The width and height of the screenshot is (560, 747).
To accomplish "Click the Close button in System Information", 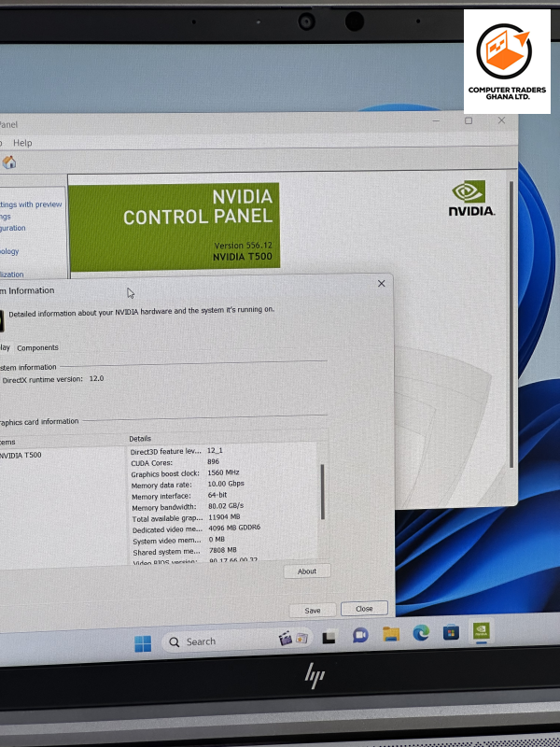I will (364, 609).
